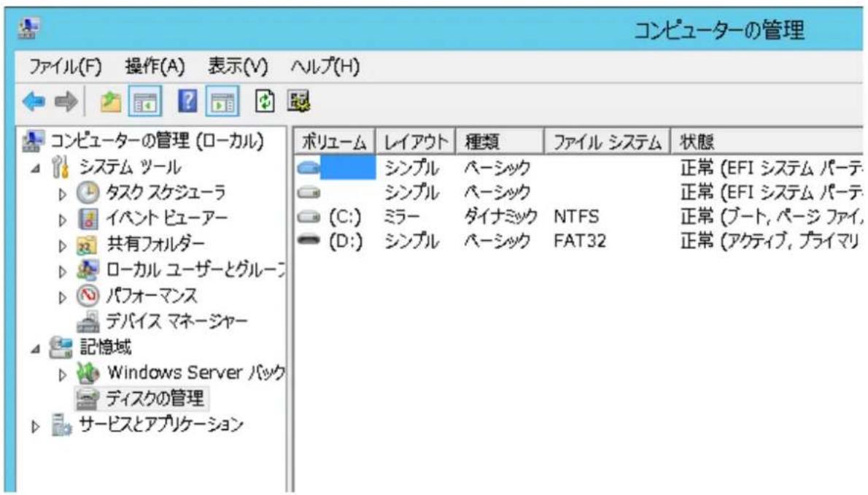Sort by the 種類 column header

pyautogui.click(x=500, y=142)
